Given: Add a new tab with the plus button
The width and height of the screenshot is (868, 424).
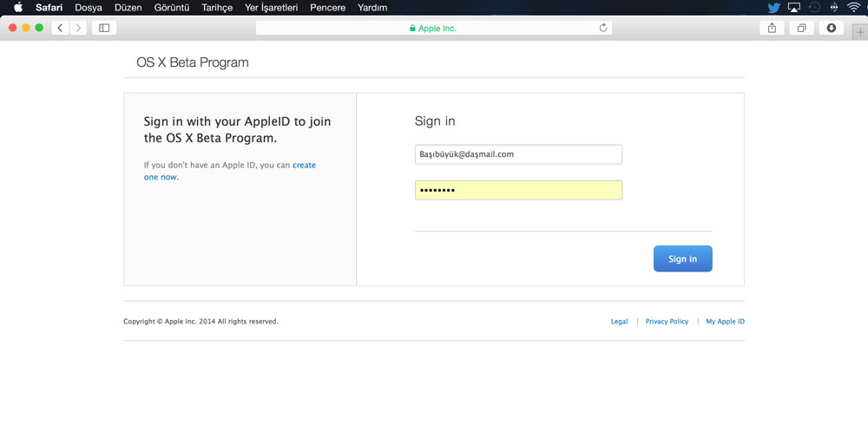Looking at the screenshot, I should [859, 33].
